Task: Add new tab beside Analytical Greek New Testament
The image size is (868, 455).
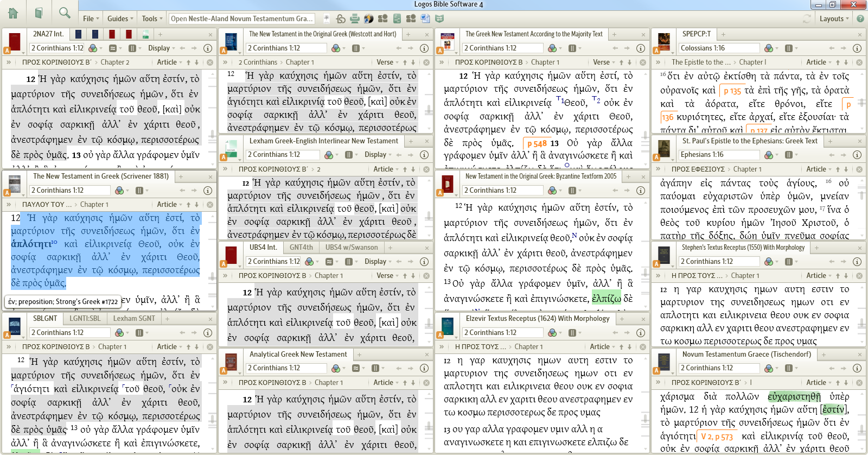Action: pyautogui.click(x=359, y=355)
